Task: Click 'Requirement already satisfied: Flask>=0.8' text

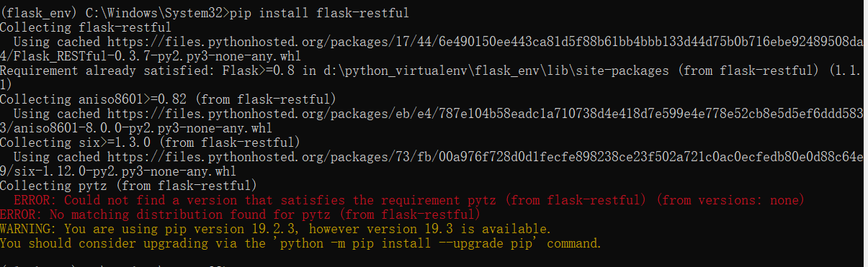Action: pos(150,71)
